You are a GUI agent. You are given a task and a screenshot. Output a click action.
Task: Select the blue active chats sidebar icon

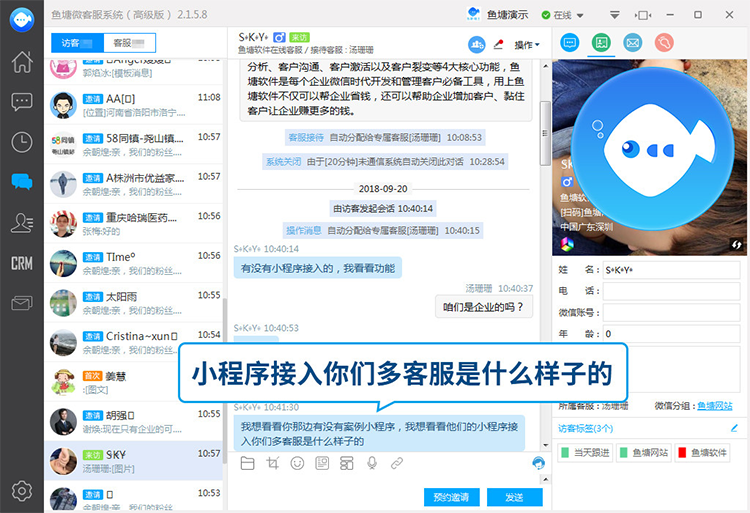(22, 182)
